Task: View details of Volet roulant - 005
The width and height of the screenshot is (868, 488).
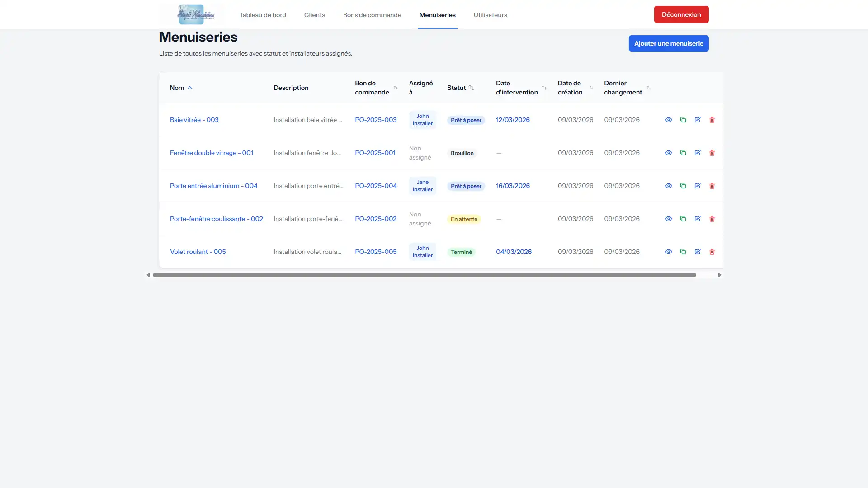Action: pyautogui.click(x=668, y=252)
